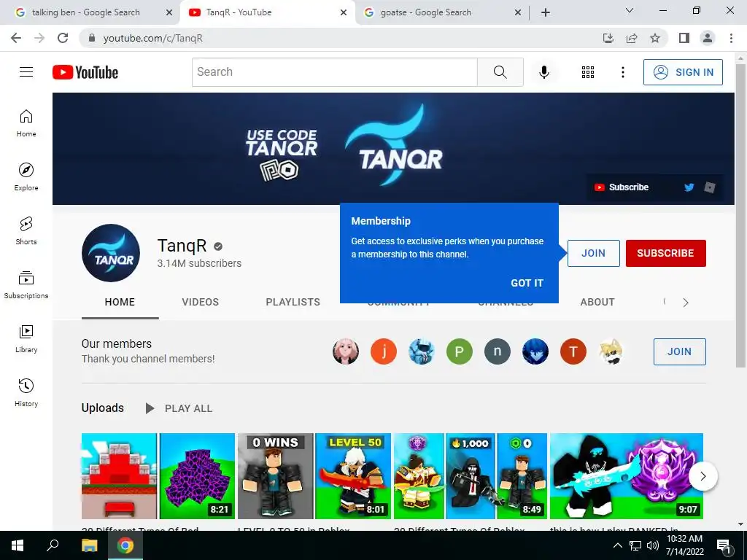
Task: Select the ABOUT channel tab
Action: pos(597,302)
